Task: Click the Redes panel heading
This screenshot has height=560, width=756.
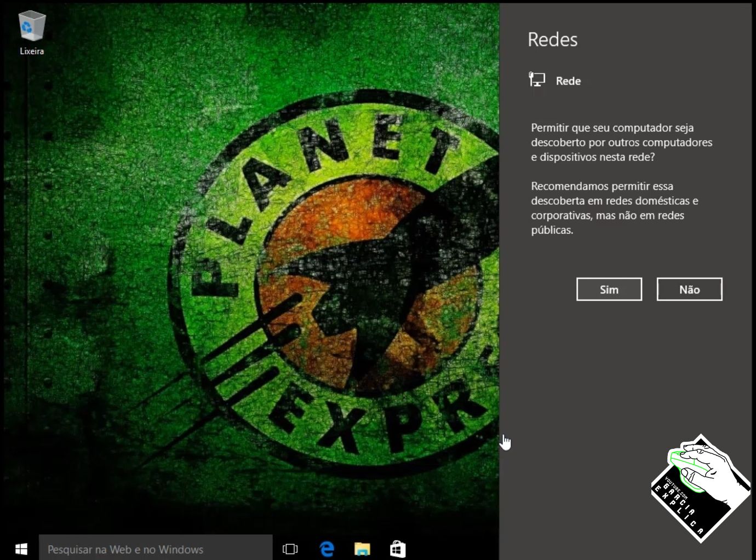Action: pyautogui.click(x=552, y=39)
